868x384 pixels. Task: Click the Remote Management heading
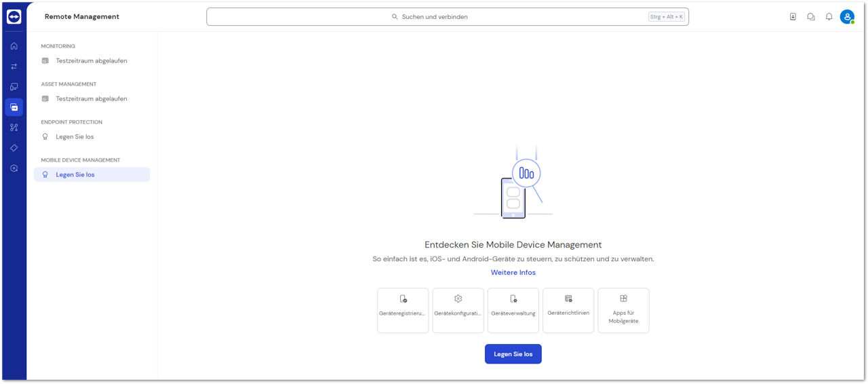(82, 17)
